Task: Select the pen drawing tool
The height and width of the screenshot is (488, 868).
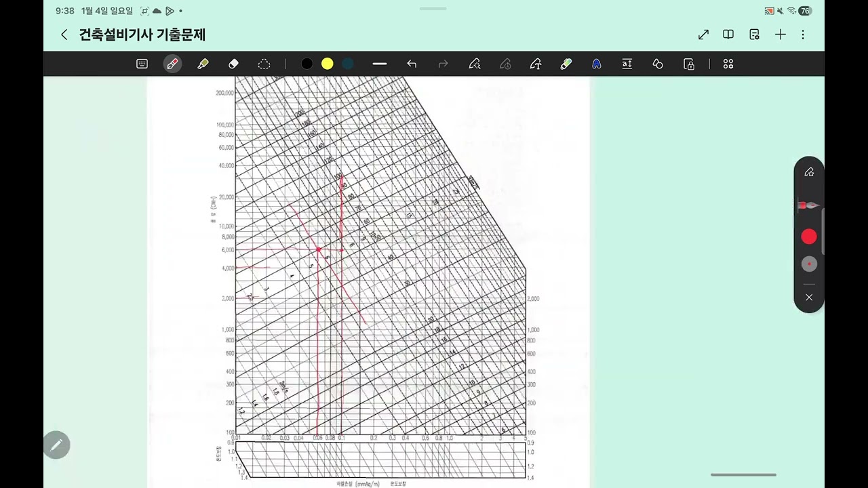Action: (x=172, y=64)
